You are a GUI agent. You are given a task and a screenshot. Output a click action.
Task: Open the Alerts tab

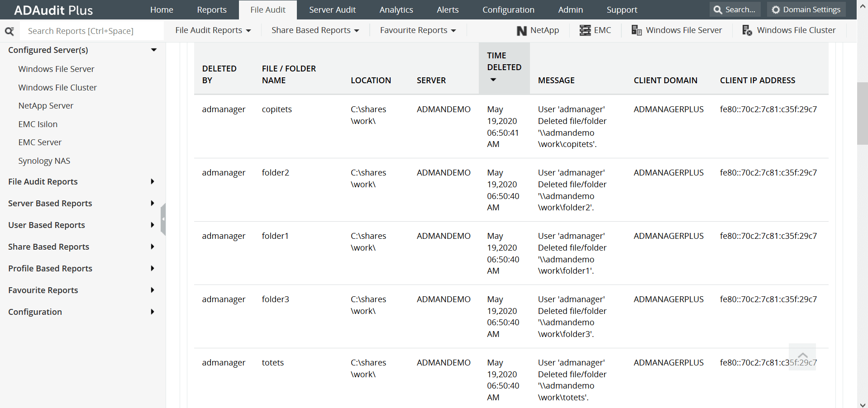click(448, 9)
